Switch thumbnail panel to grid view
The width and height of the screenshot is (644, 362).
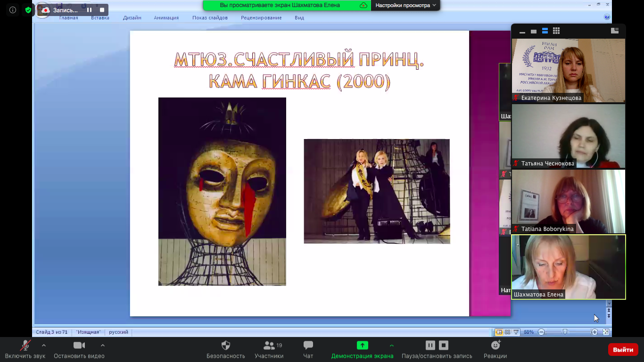coord(556,31)
